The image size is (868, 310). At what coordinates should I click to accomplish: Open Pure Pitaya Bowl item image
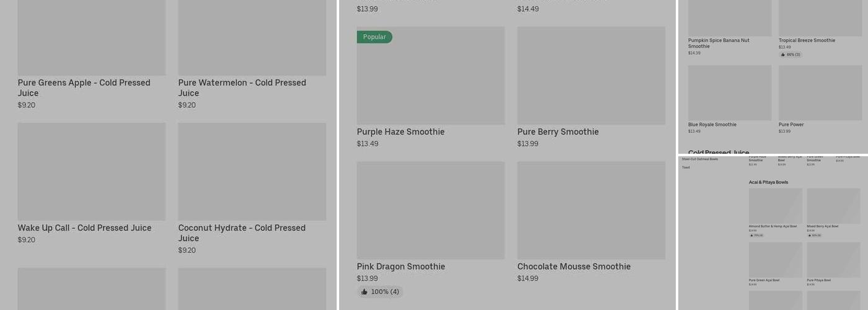(x=833, y=260)
